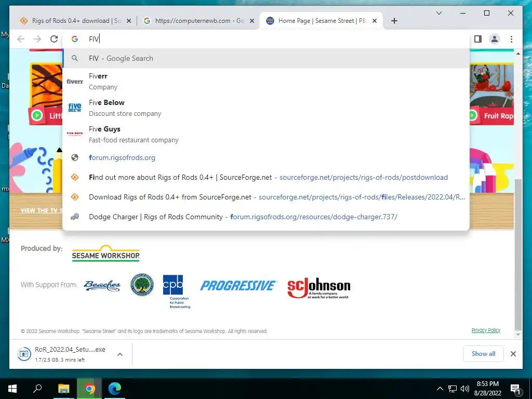Click Chrome icon in taskbar
The width and height of the screenshot is (532, 399).
pos(89,389)
